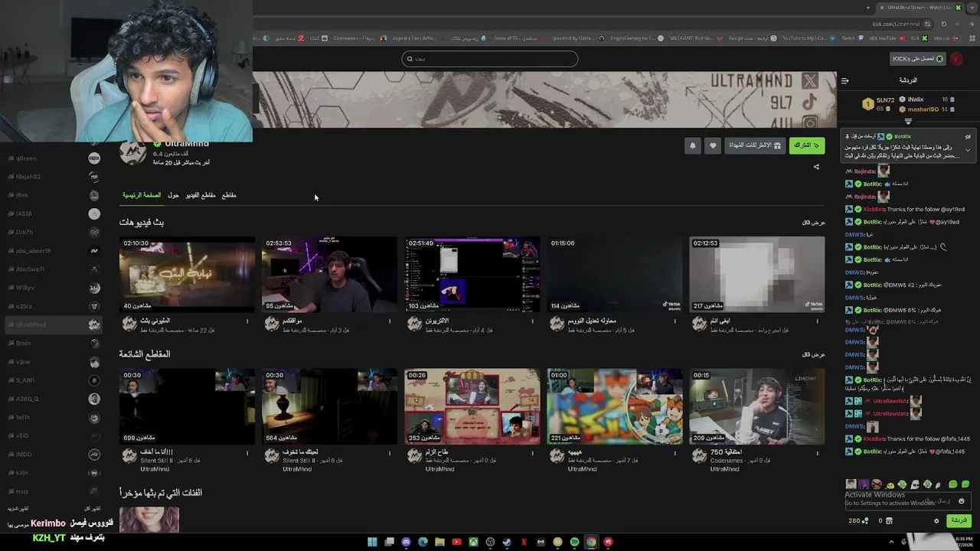Click the chat message input field
This screenshot has height=551, width=980.
[907, 501]
